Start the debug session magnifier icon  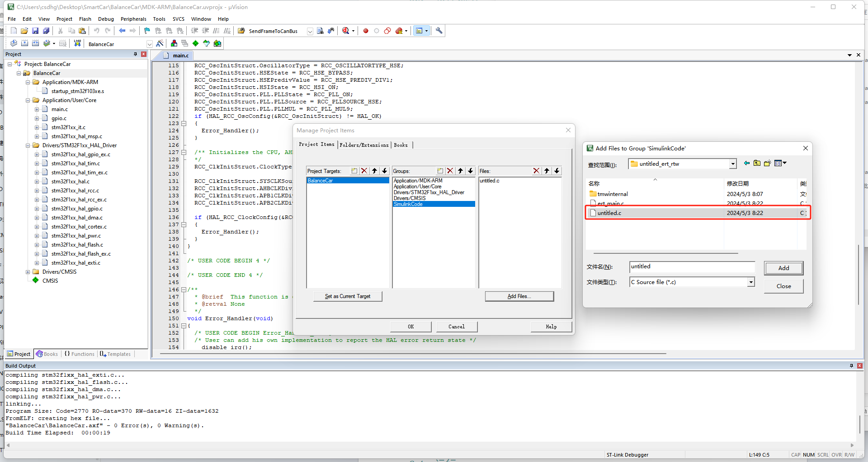346,31
